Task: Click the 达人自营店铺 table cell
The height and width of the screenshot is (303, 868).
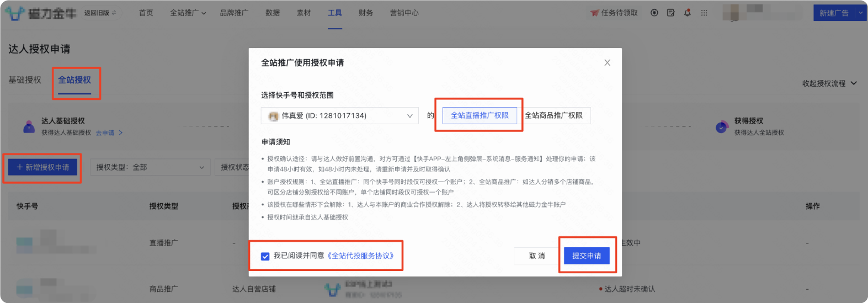Action: pyautogui.click(x=254, y=289)
